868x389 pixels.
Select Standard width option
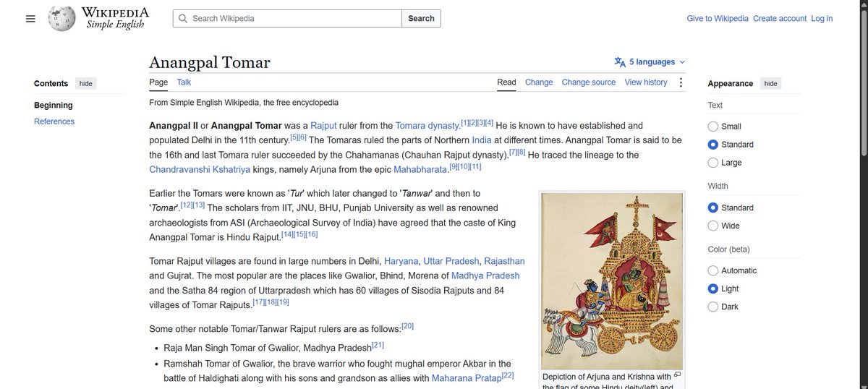pyautogui.click(x=713, y=208)
